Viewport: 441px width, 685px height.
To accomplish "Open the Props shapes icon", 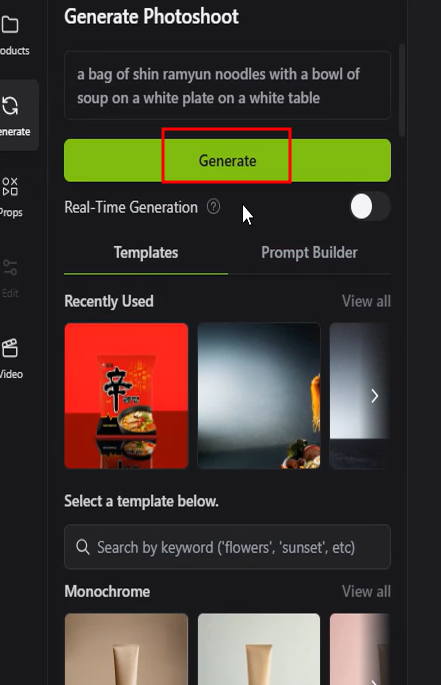I will (10, 187).
